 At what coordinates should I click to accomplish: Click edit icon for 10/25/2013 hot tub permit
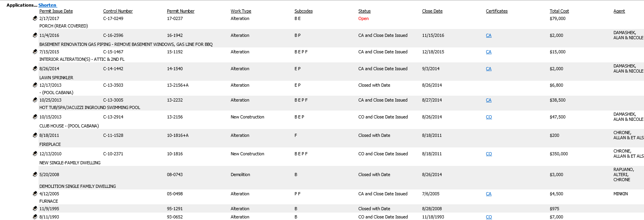point(35,100)
